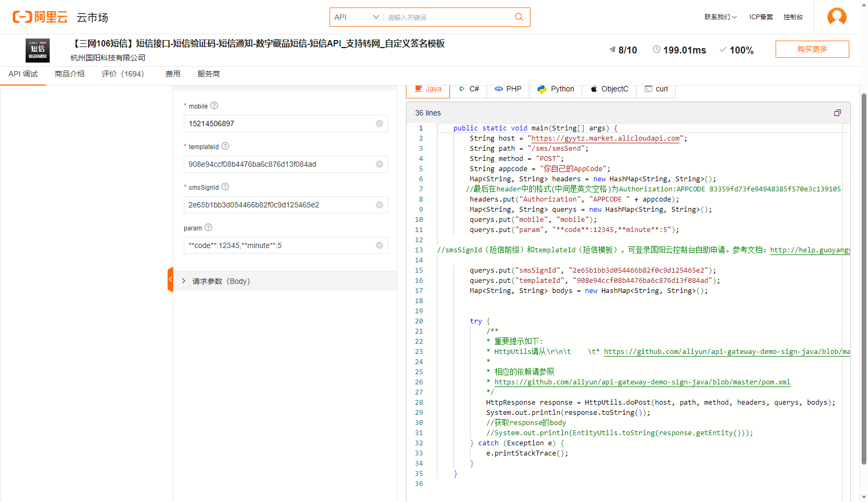Copy code with the copy icon
This screenshot has width=868, height=502.
(x=838, y=113)
